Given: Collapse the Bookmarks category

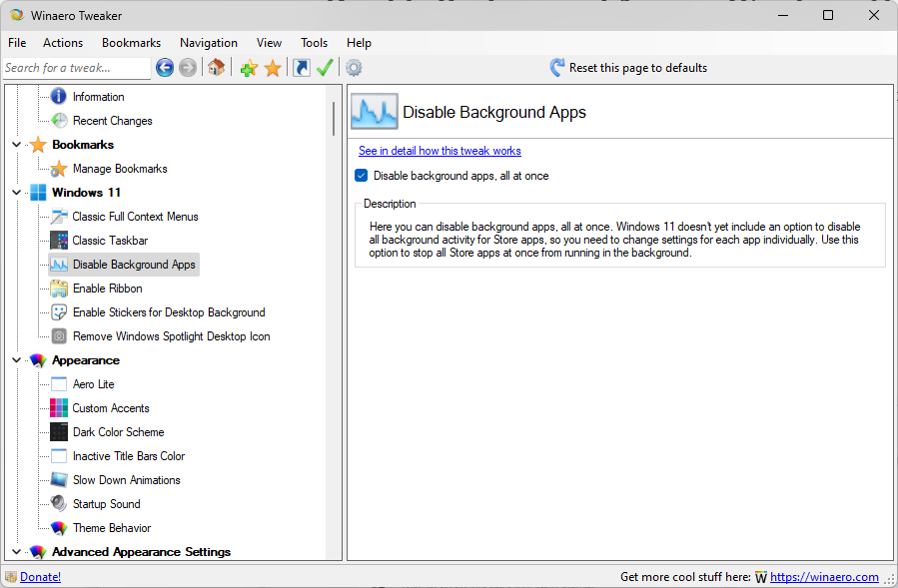Looking at the screenshot, I should (16, 144).
